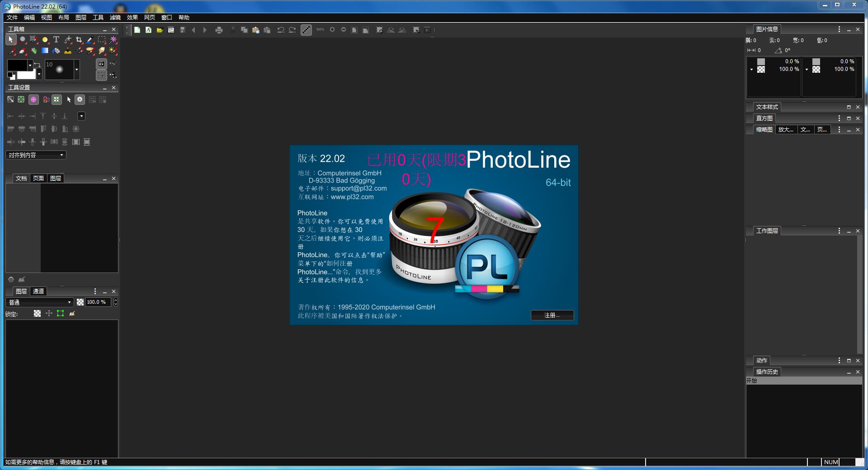Click the open file folder icon
Viewport: 868px width, 470px height.
tap(160, 30)
